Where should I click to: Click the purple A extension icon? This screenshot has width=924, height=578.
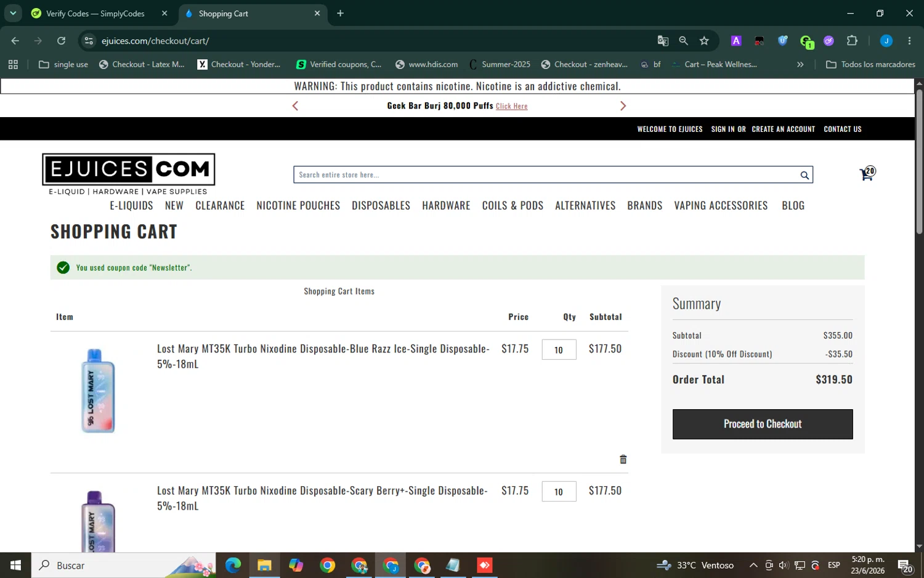(736, 41)
